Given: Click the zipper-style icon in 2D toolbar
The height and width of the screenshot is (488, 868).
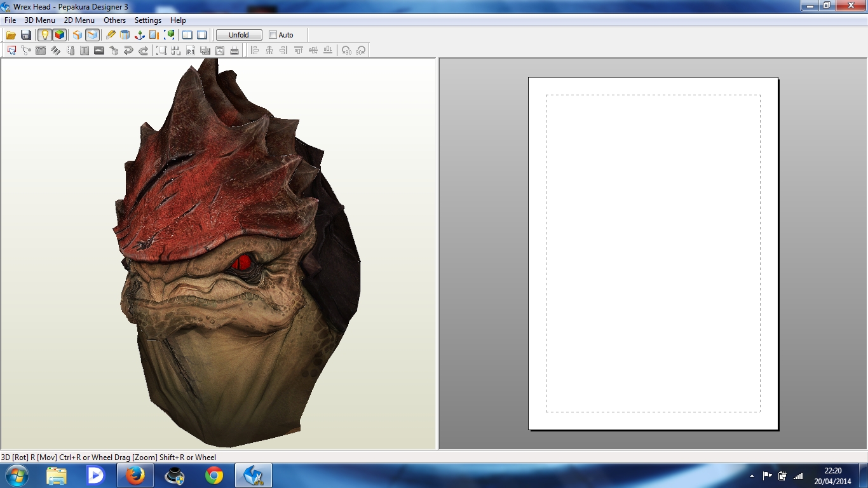Looking at the screenshot, I should pos(41,50).
